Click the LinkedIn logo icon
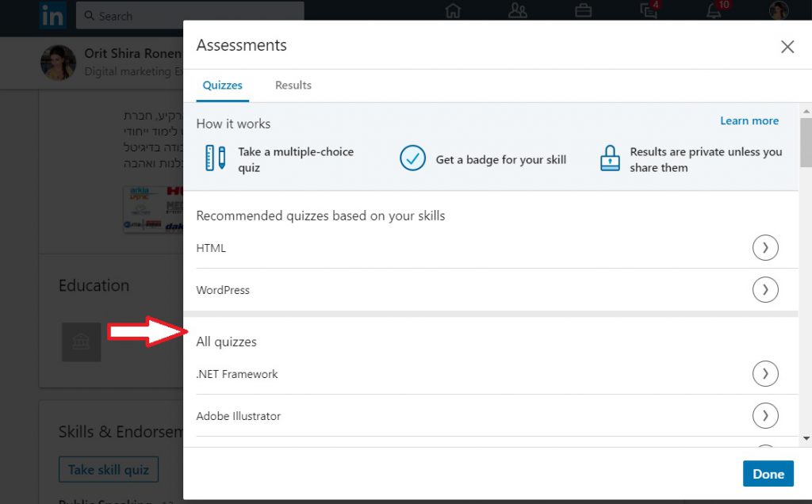Viewport: 812px width, 504px height. tap(53, 15)
